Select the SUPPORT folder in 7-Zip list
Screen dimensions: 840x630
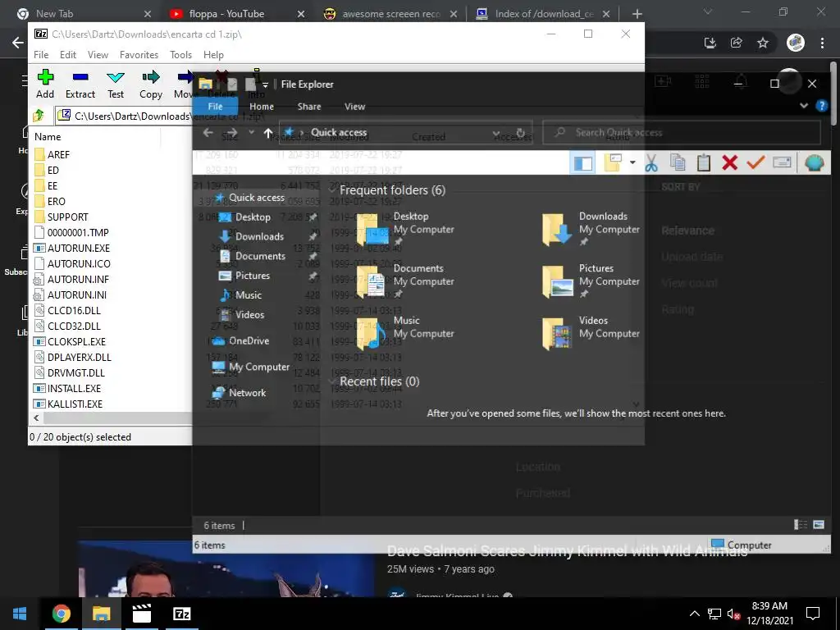point(67,217)
